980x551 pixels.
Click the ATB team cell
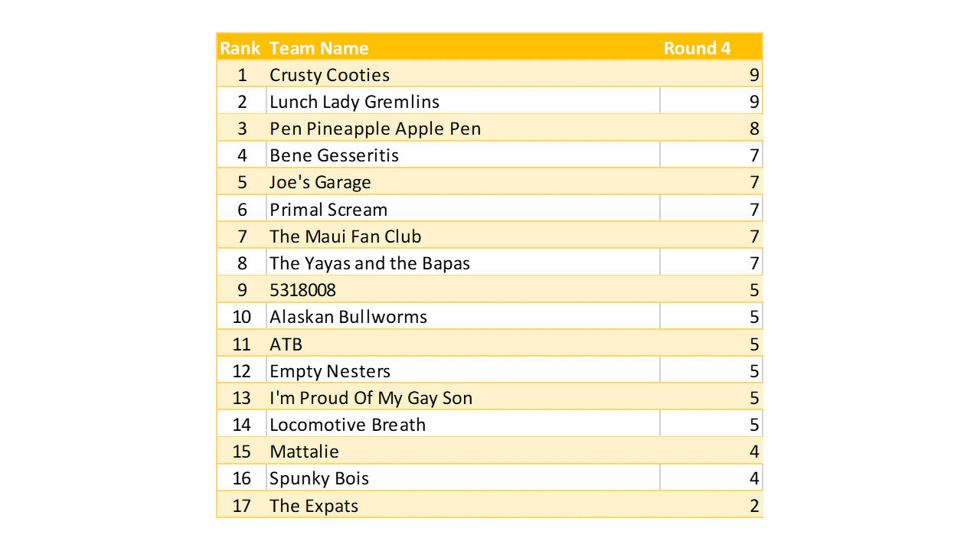(x=286, y=344)
